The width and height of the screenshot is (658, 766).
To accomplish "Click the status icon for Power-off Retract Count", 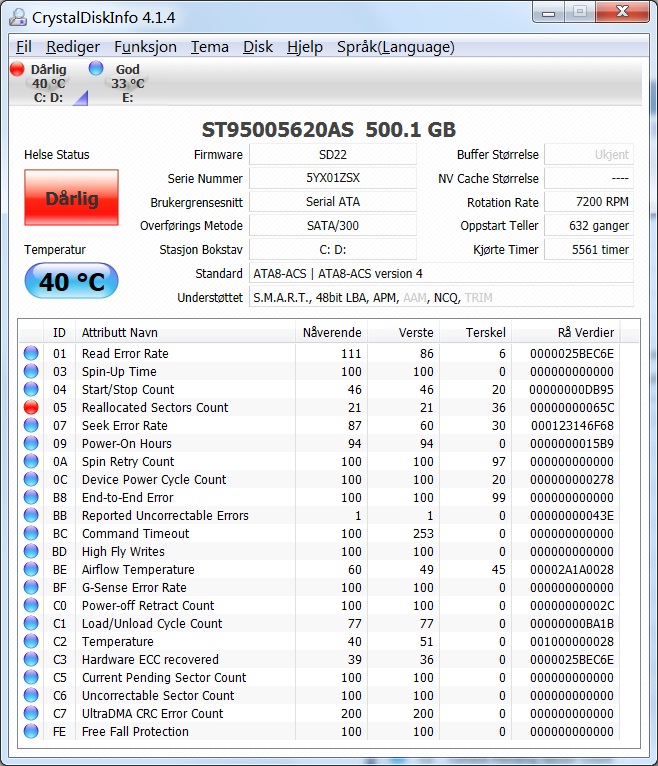I will (x=31, y=605).
